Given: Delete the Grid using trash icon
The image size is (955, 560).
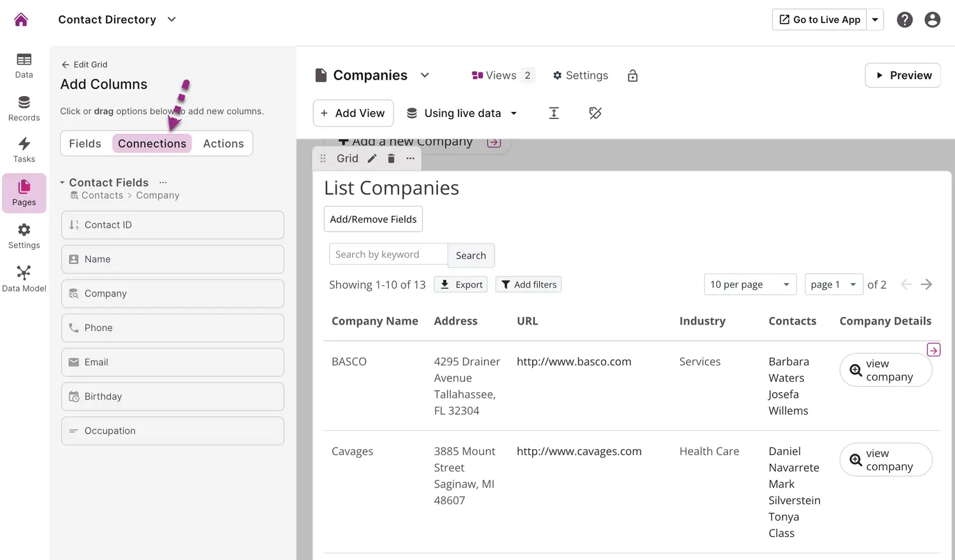Looking at the screenshot, I should (391, 158).
